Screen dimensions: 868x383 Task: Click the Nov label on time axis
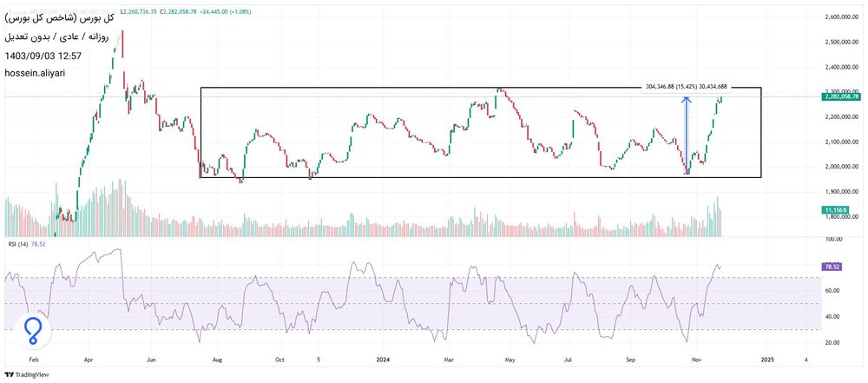[694, 358]
